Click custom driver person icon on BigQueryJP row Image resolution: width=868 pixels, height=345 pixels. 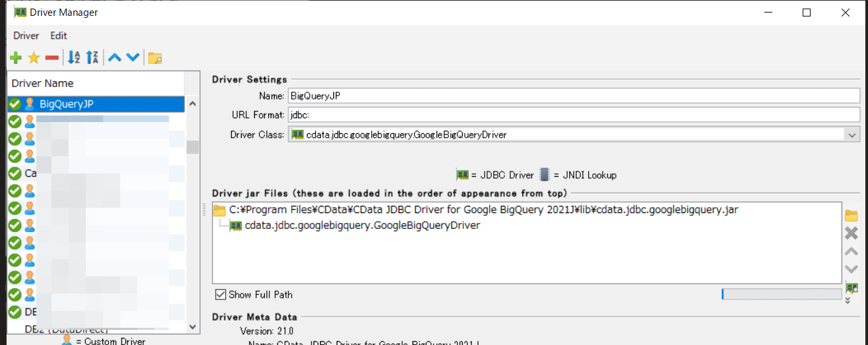pyautogui.click(x=29, y=104)
